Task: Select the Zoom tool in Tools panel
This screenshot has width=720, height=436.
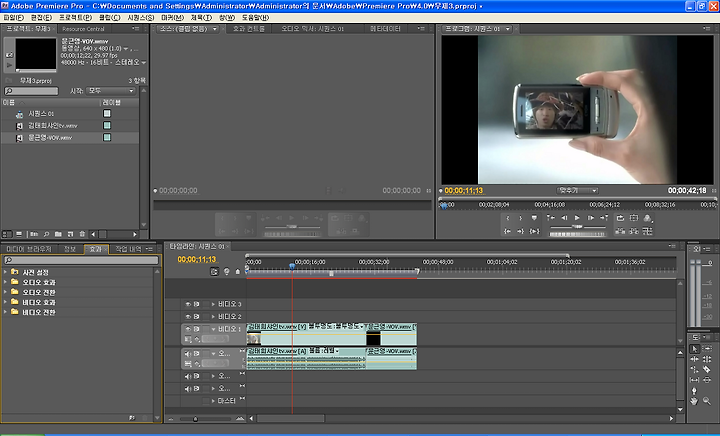Action: pos(707,401)
